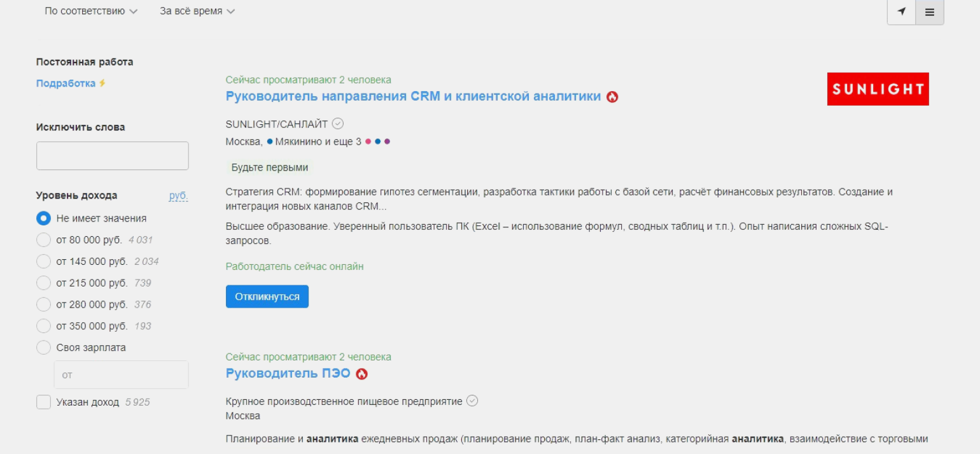The image size is (980, 454).
Task: Focus the custom salary от input field
Action: tap(121, 375)
